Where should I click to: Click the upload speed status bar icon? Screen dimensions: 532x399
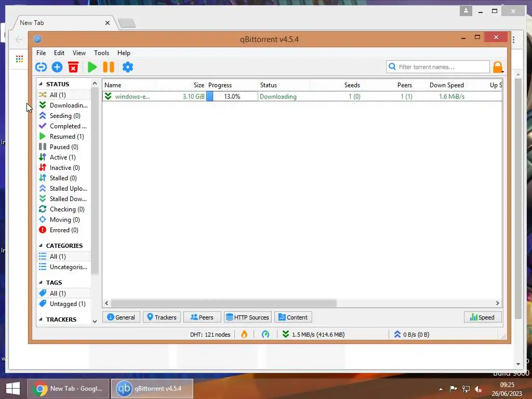[397, 335]
